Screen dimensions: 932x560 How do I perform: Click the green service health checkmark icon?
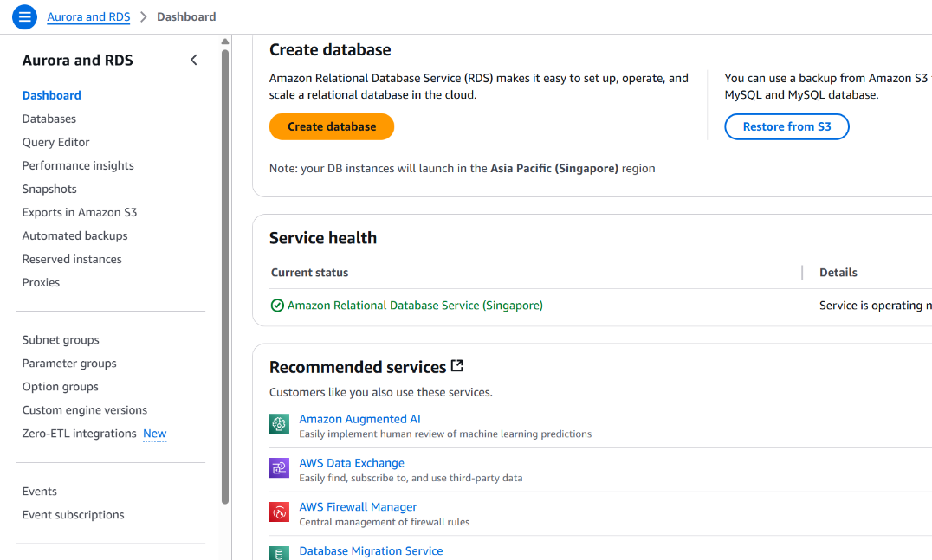(277, 306)
